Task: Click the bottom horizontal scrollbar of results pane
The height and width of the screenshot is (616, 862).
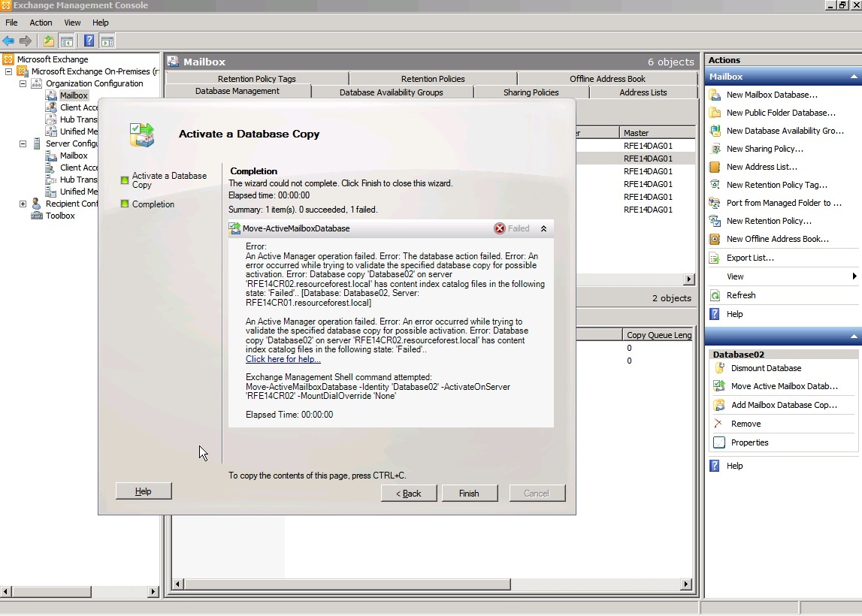Action: coord(347,584)
